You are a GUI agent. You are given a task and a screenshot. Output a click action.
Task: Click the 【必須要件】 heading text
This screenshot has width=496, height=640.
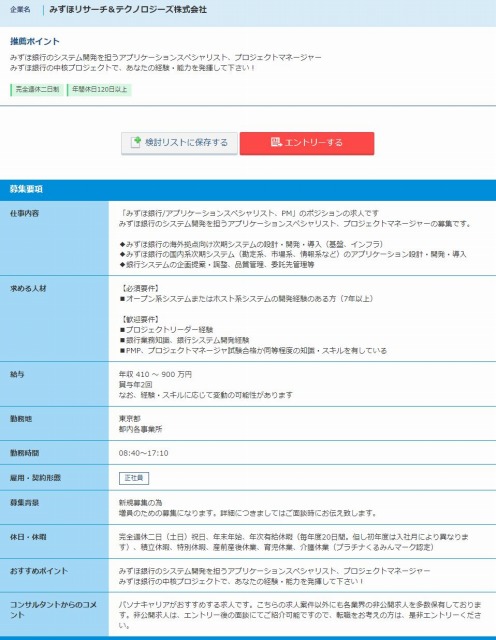140,289
